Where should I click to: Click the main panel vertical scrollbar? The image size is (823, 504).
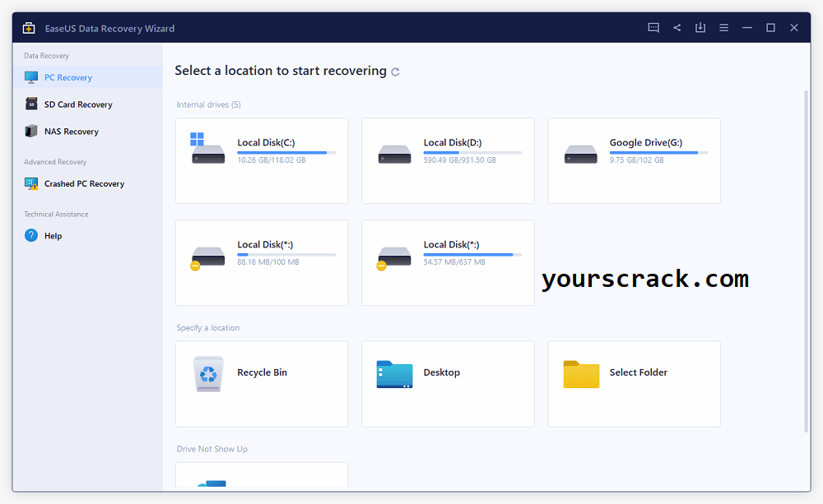point(807,261)
